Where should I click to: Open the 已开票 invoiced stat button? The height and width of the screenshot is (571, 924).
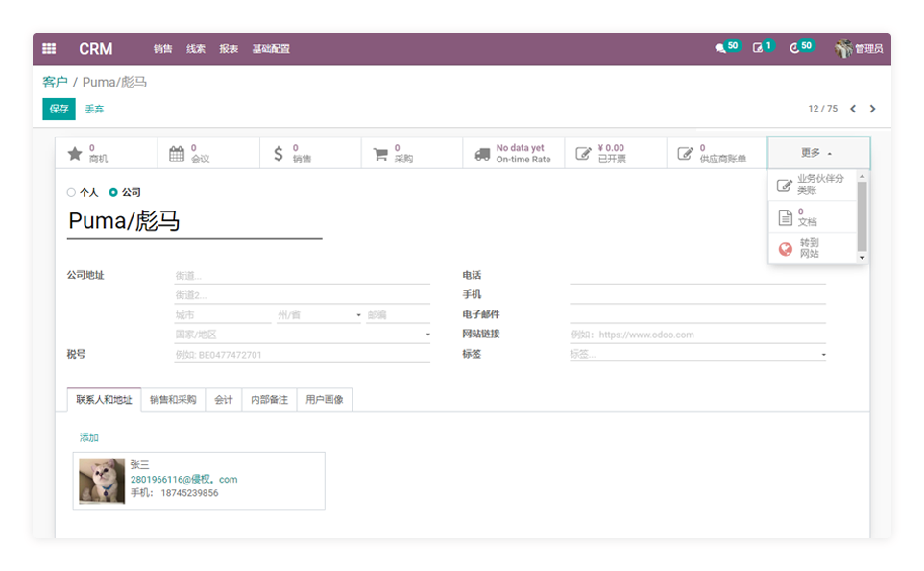(616, 154)
